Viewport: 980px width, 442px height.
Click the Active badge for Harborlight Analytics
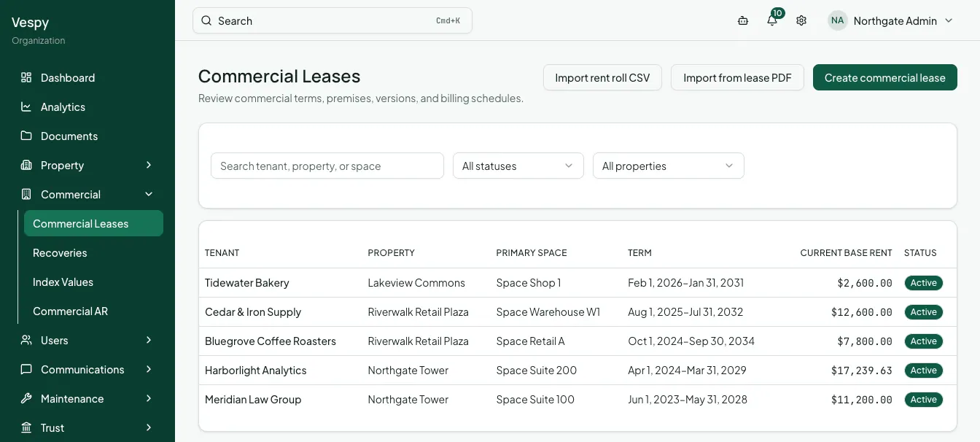(923, 370)
